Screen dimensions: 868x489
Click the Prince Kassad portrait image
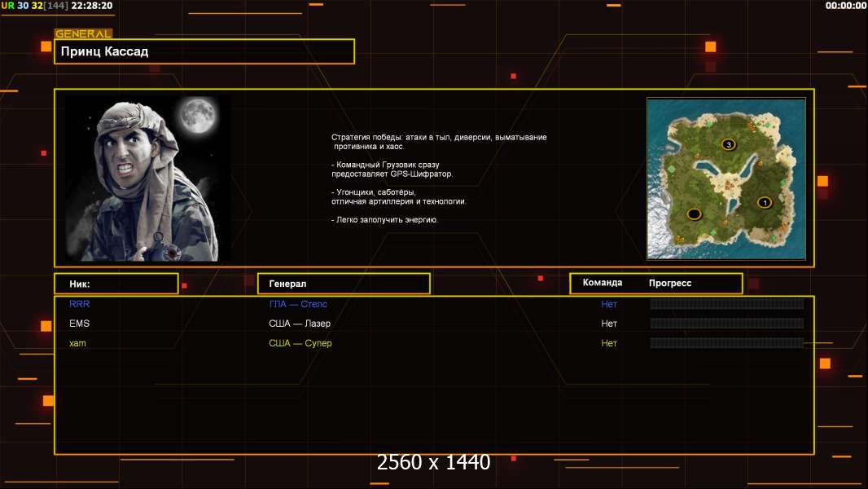[x=147, y=178]
